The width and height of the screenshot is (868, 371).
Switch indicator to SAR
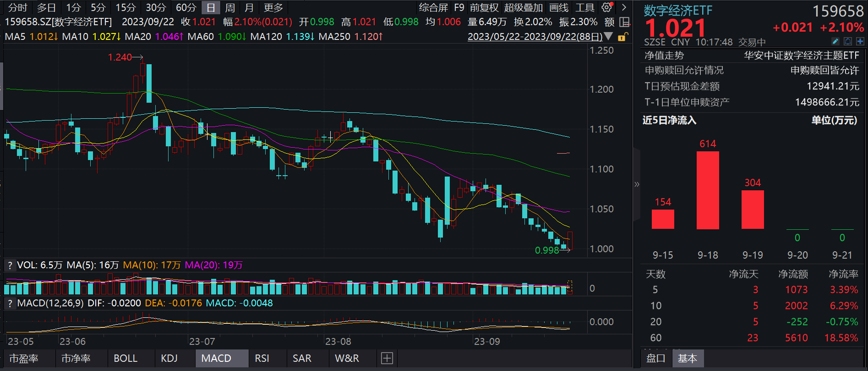302,358
